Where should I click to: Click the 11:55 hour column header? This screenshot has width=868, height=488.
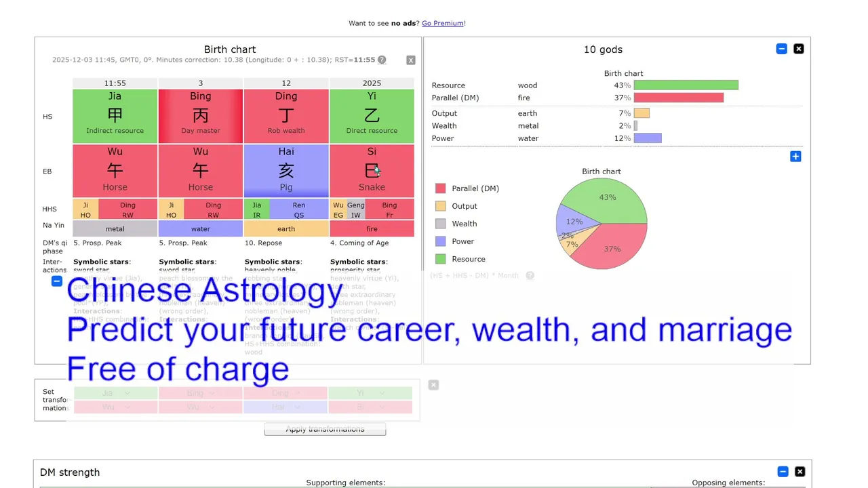[115, 83]
